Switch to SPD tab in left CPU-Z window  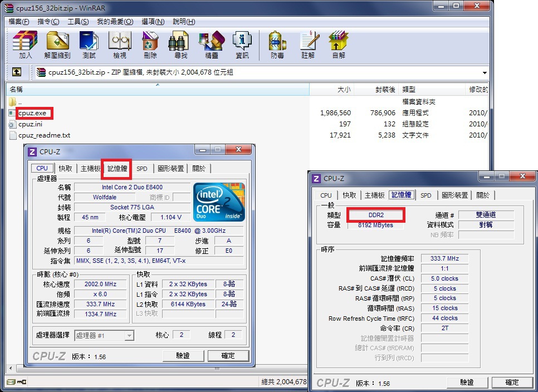coord(141,168)
